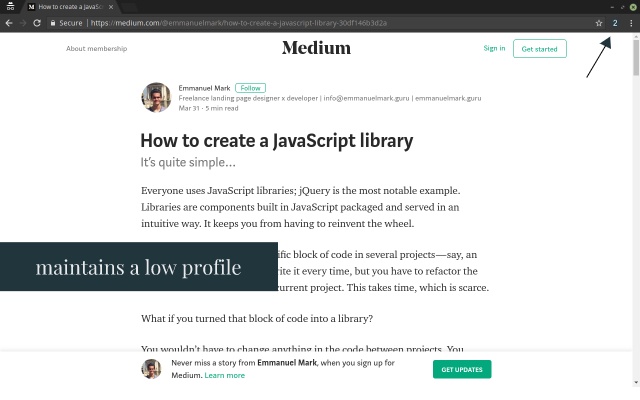Click the Medium logo
Image resolution: width=640 pixels, height=400 pixels.
click(316, 48)
